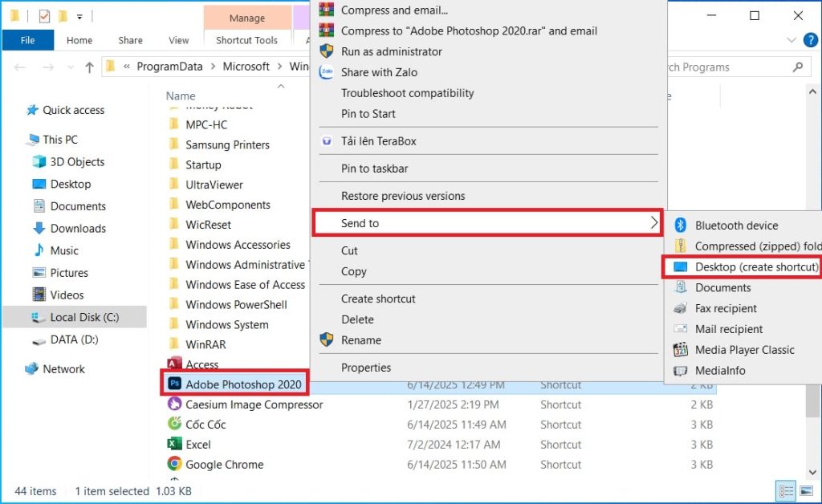
Task: Click the file list scroll up arrow
Action: [812, 92]
